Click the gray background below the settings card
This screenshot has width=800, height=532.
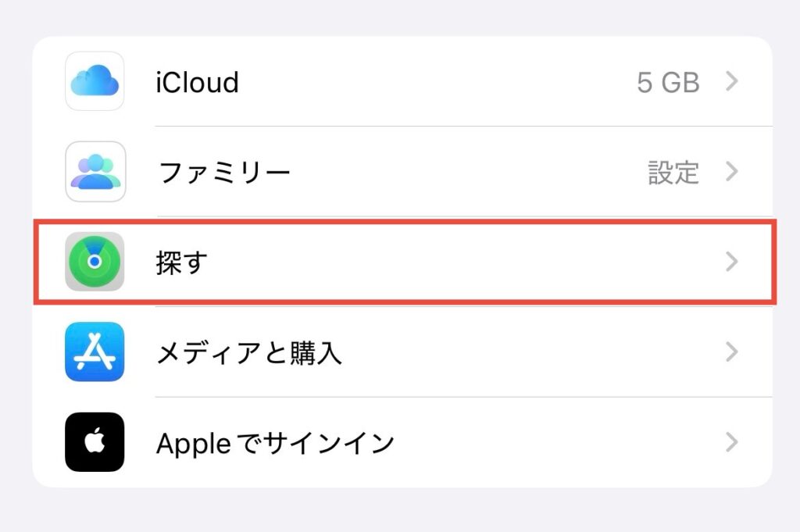click(400, 510)
